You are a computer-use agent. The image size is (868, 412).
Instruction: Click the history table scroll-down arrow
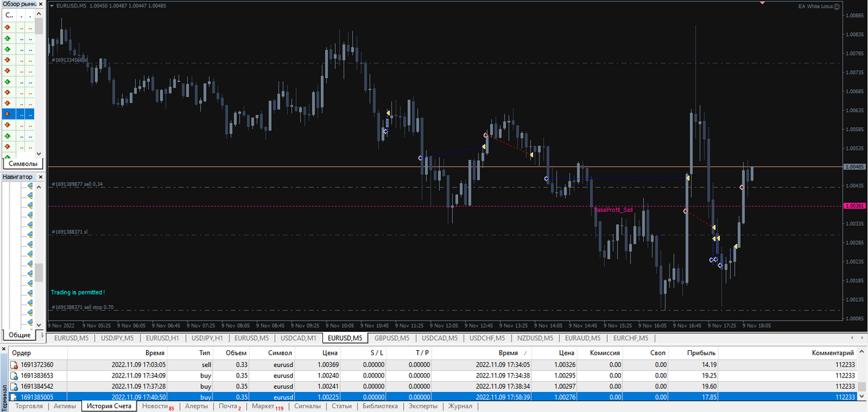click(861, 397)
